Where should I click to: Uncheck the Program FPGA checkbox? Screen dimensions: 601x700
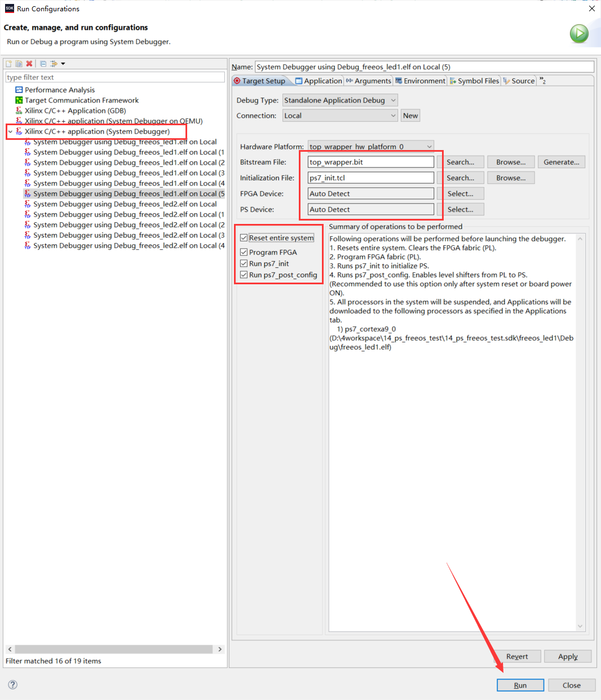[x=244, y=252]
